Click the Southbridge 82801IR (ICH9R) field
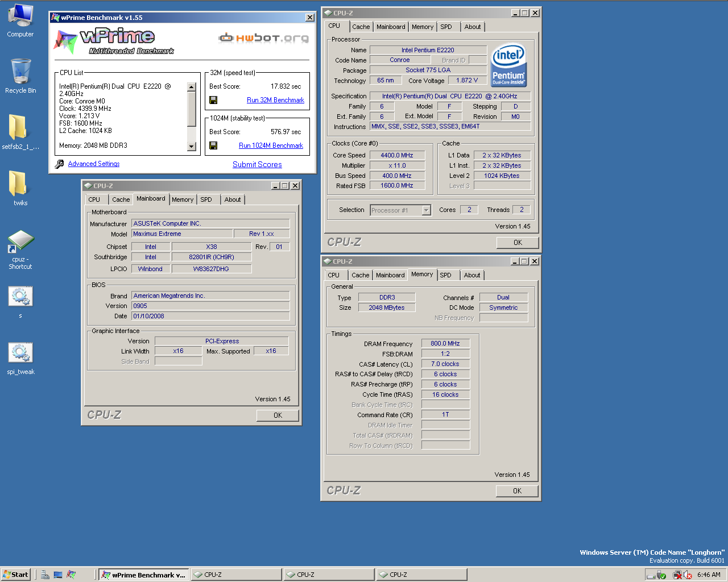This screenshot has width=728, height=582. coord(212,257)
